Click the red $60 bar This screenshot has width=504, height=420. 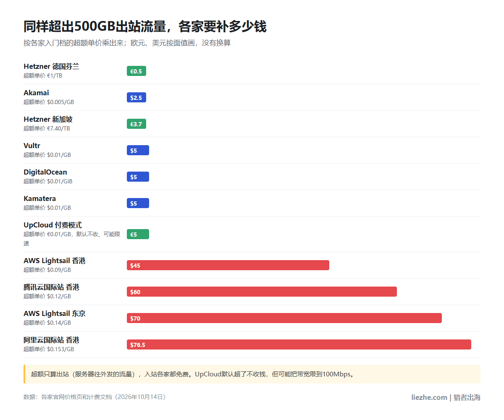[x=262, y=292]
